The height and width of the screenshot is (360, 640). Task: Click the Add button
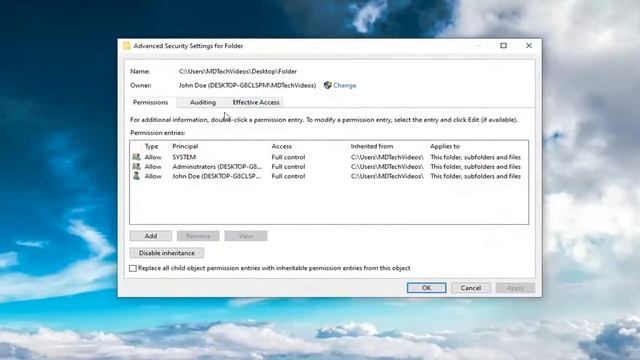click(x=151, y=236)
